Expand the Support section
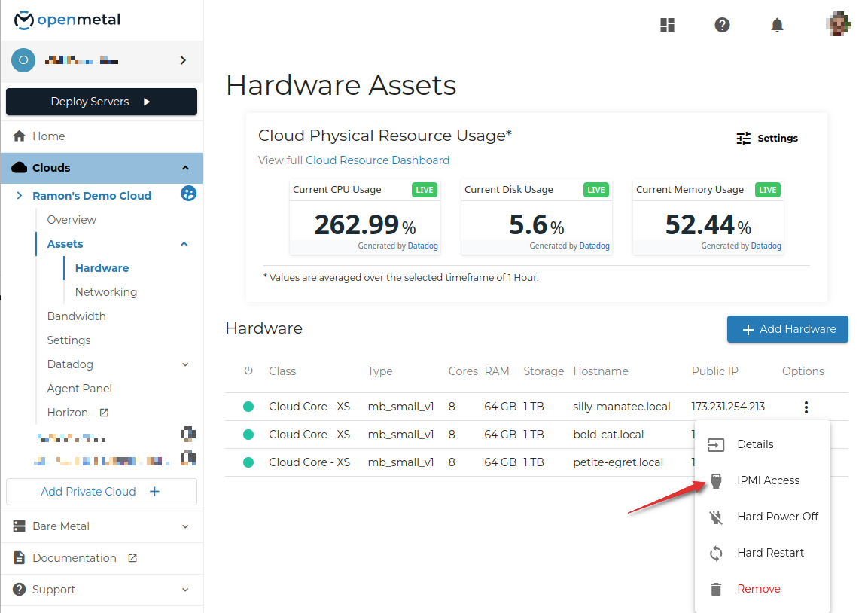The image size is (868, 613). (x=185, y=590)
